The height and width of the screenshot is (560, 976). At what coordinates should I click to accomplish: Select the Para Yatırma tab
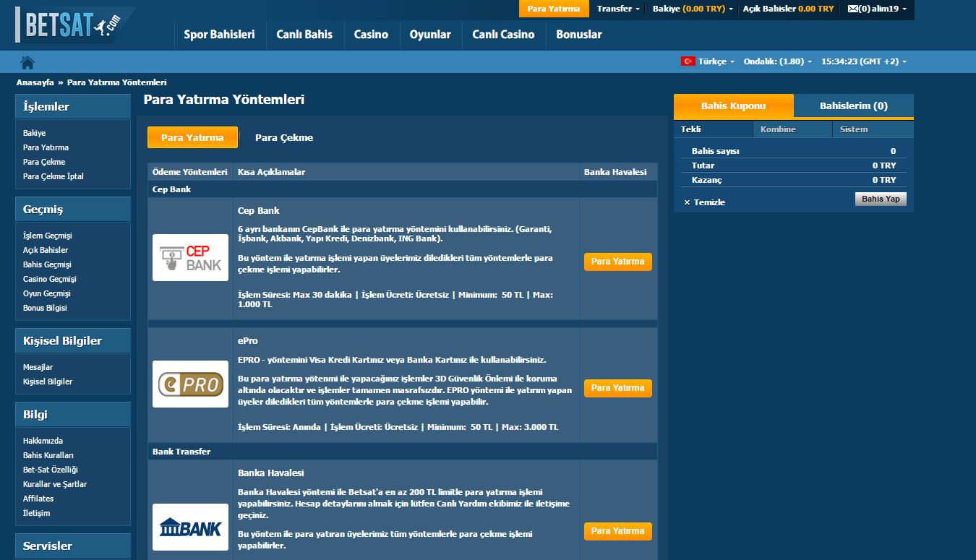(192, 137)
